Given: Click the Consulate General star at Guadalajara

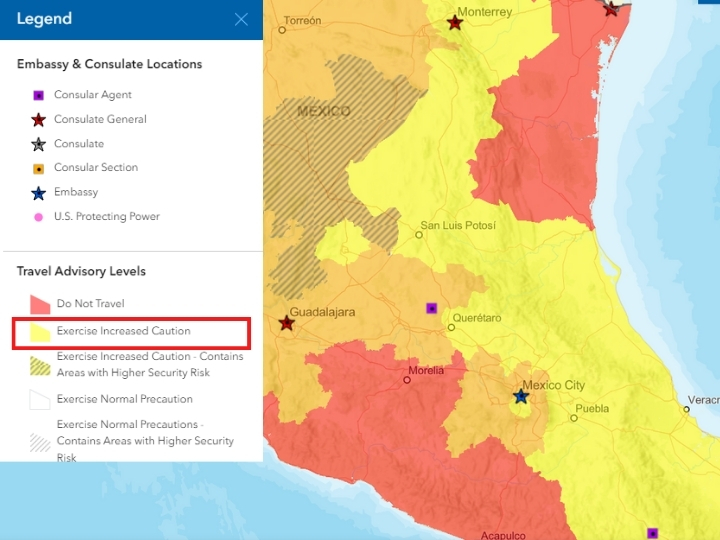Looking at the screenshot, I should click(287, 323).
